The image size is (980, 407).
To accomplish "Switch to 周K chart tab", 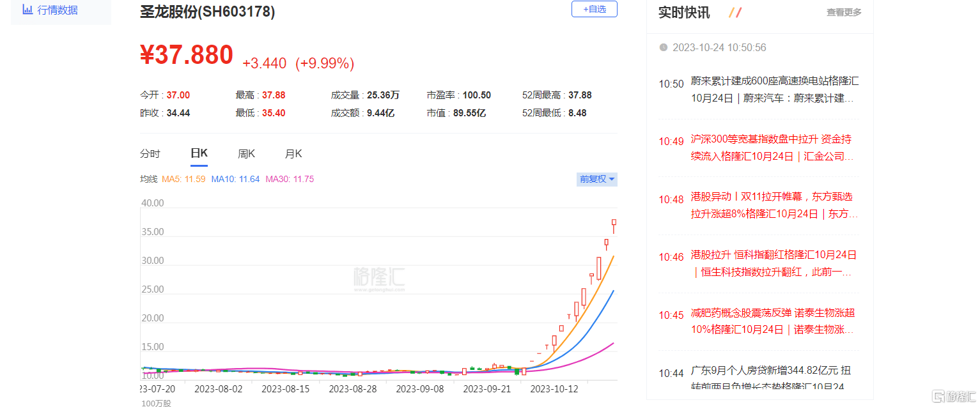I will (x=246, y=154).
